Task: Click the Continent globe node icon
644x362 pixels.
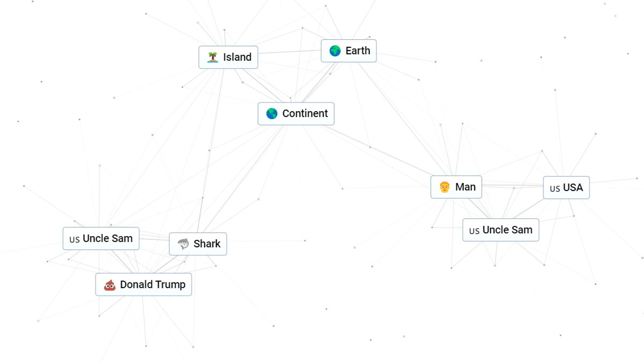Action: click(x=271, y=114)
